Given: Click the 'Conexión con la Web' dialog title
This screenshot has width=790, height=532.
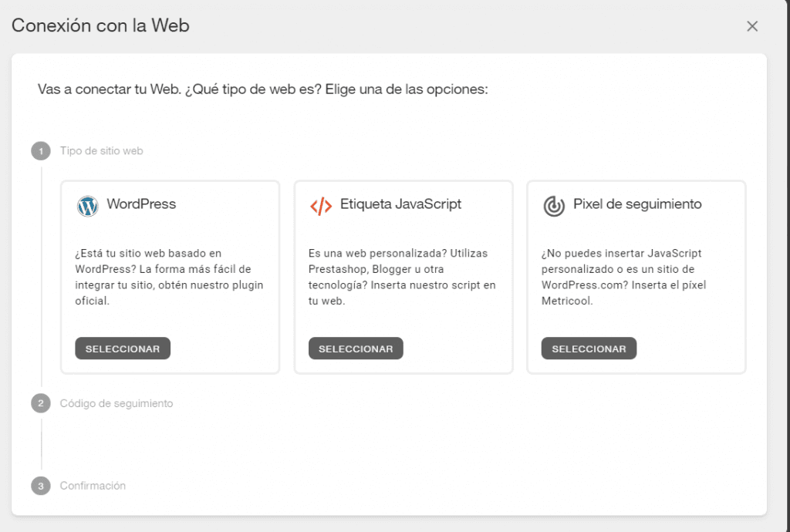Looking at the screenshot, I should [100, 25].
